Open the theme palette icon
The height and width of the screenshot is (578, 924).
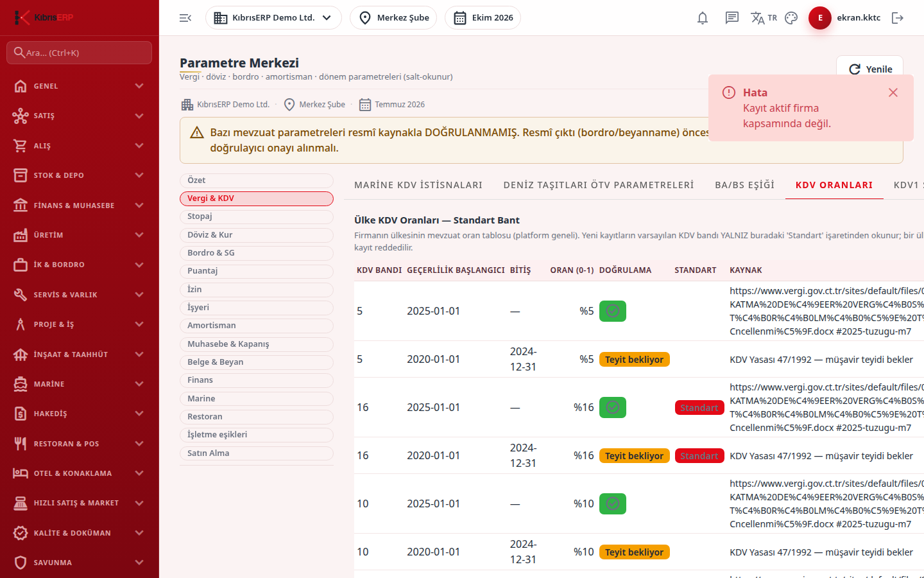click(x=791, y=18)
